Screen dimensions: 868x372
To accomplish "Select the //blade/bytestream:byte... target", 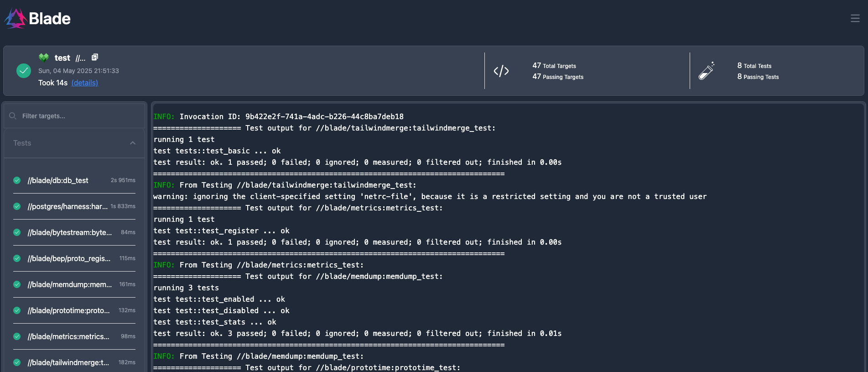I will point(70,232).
